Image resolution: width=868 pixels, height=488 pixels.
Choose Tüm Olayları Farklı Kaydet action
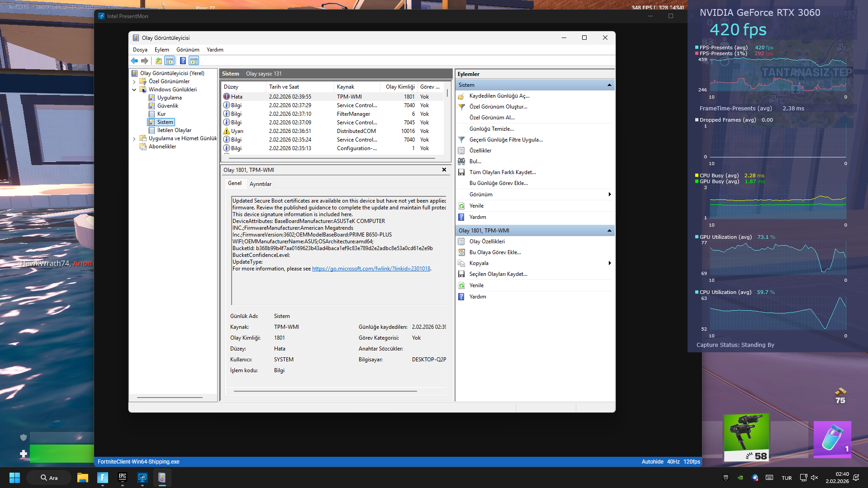click(503, 172)
